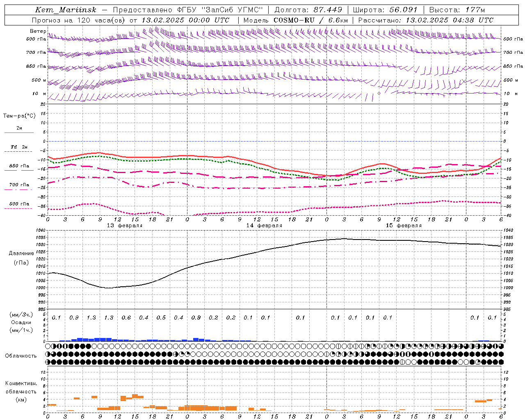525x420 pixels.
Task: Click the Конвективн. convective cloud label
Action: coord(21,383)
